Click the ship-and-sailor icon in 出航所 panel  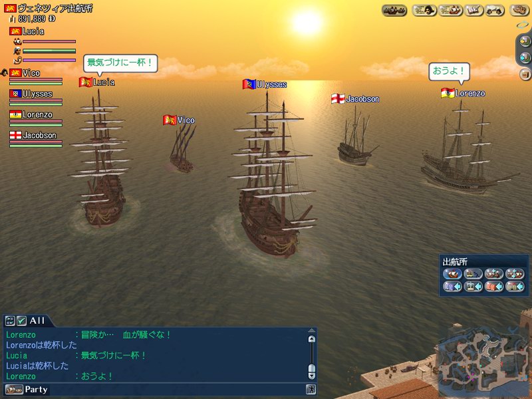(473, 273)
